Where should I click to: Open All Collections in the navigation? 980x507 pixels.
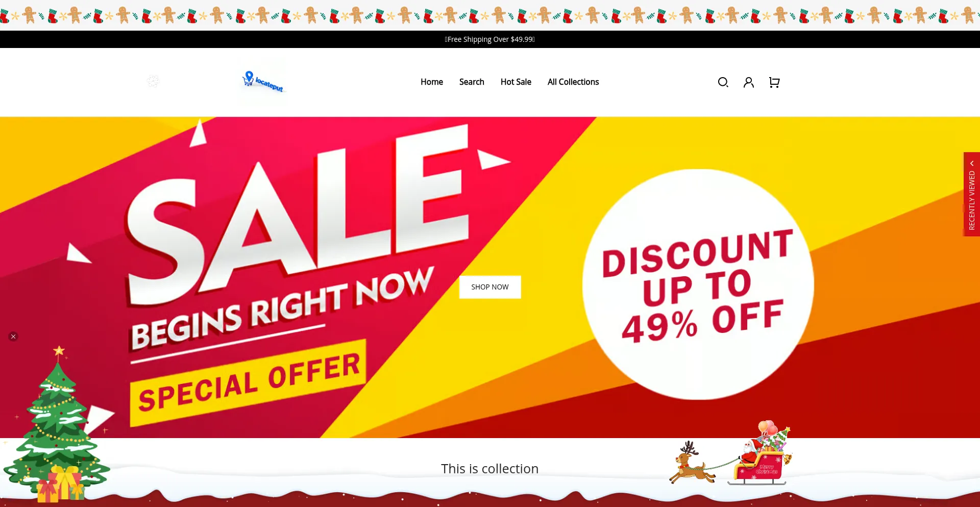click(573, 82)
